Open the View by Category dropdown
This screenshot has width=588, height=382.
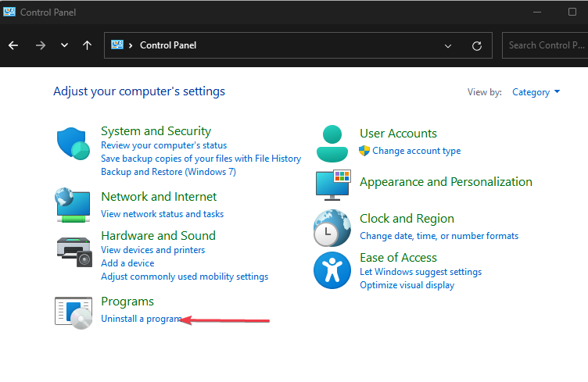click(x=536, y=92)
